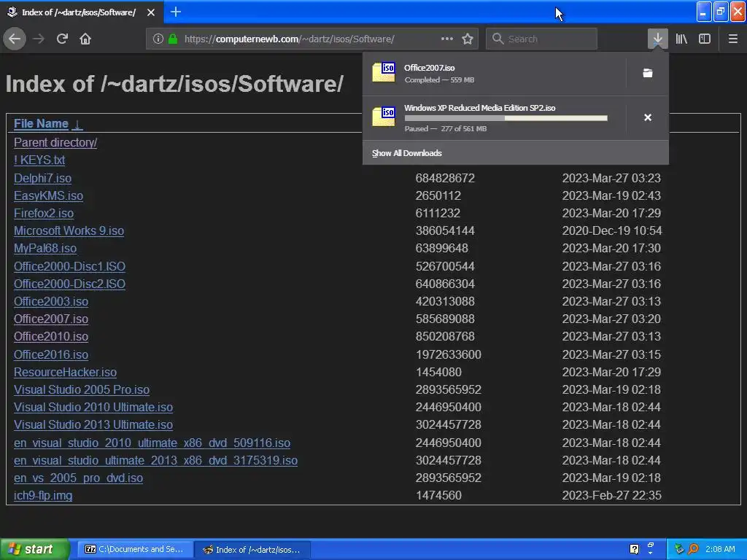Click the Office2016.iso link
This screenshot has width=747, height=560.
[x=51, y=355]
